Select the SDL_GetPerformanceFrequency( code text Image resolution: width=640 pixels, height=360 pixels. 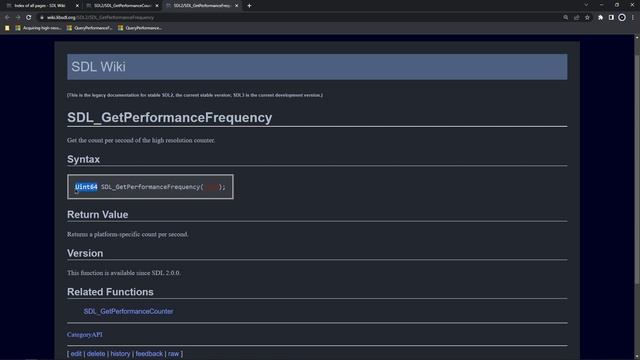(152, 187)
